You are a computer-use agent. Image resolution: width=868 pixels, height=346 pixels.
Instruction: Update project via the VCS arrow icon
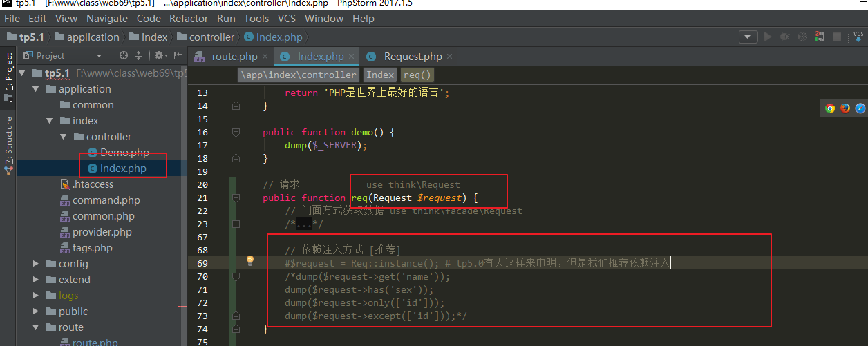point(858,37)
